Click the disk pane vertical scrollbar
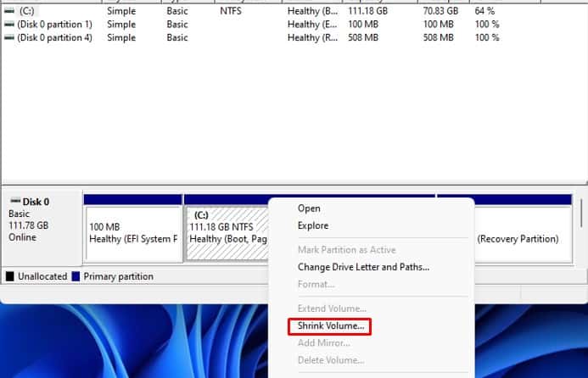This screenshot has height=378, width=588. coord(581,214)
